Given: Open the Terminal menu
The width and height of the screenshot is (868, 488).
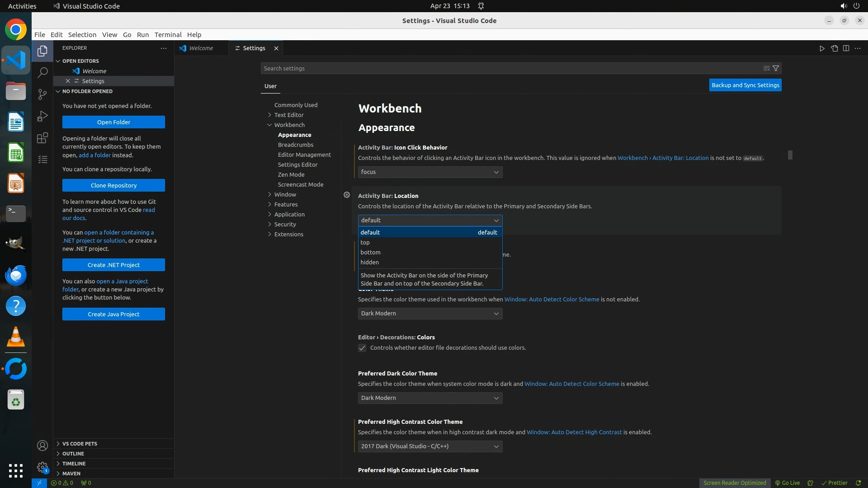Looking at the screenshot, I should click(168, 35).
